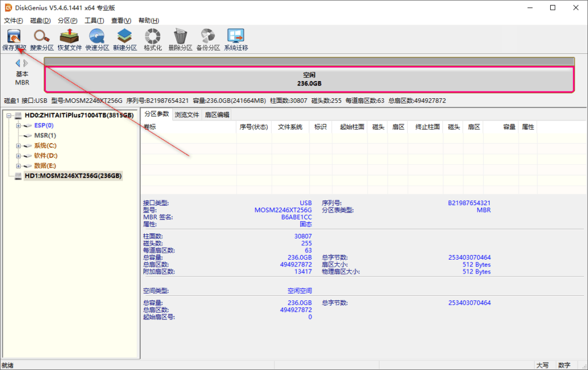
Task: Click the 新建分区 (New Partition) icon
Action: tap(123, 39)
